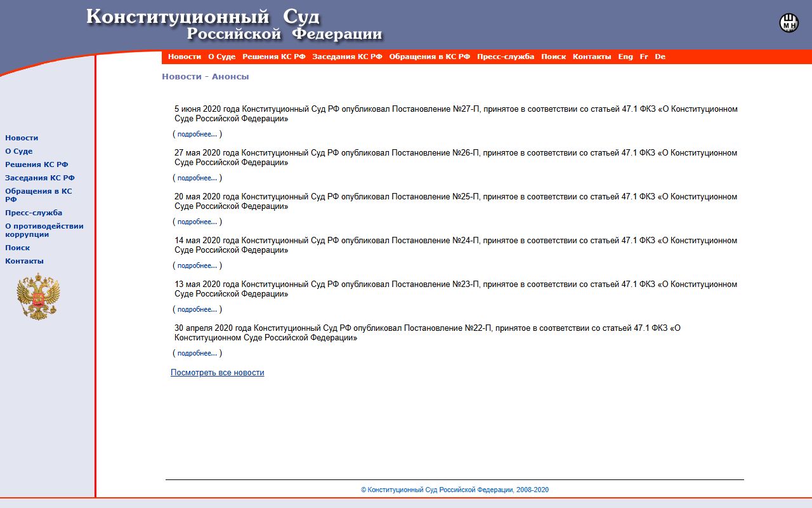Open Контакты in the red top menu
Viewport: 812px width, 508px height.
click(x=592, y=57)
